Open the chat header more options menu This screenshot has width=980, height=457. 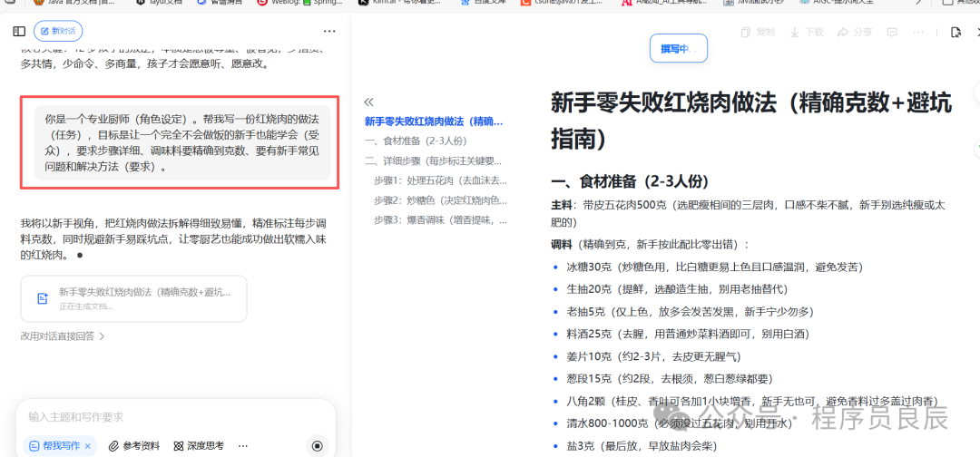[329, 31]
